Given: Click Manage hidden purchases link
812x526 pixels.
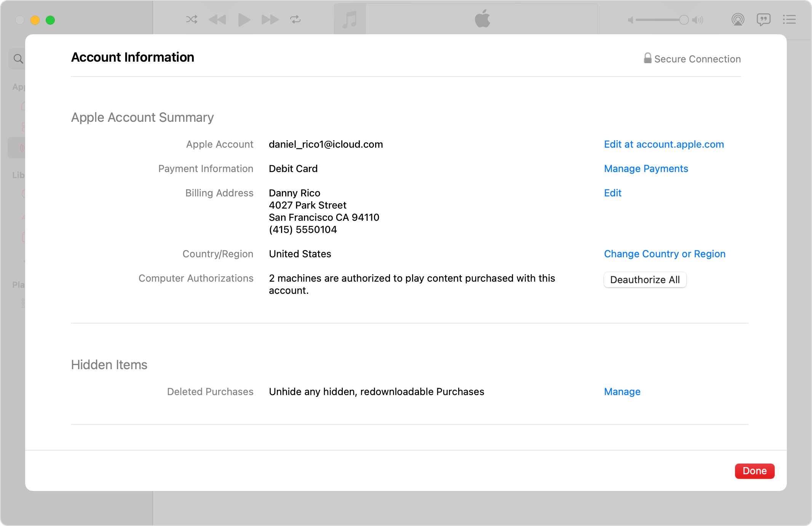Looking at the screenshot, I should click(x=622, y=391).
